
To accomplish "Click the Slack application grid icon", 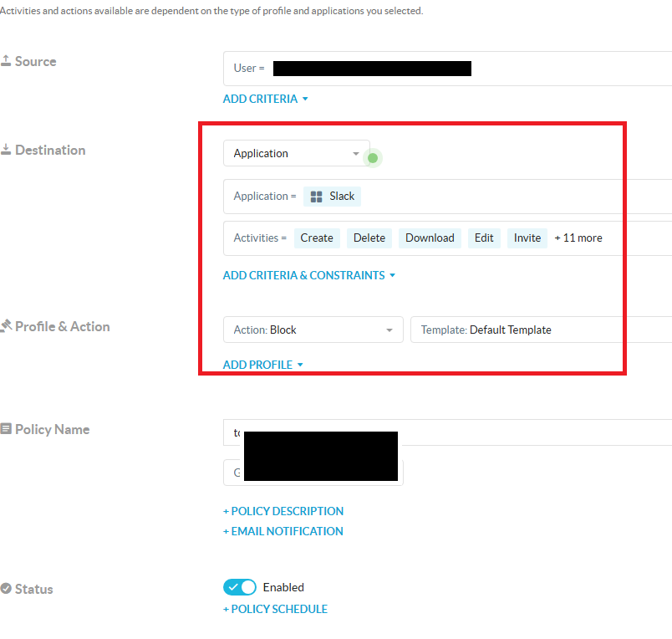I will (316, 197).
